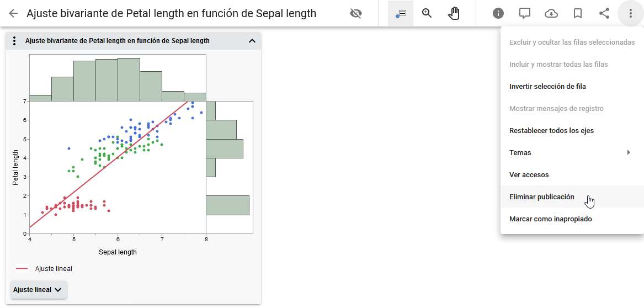Click the share icon

604,13
